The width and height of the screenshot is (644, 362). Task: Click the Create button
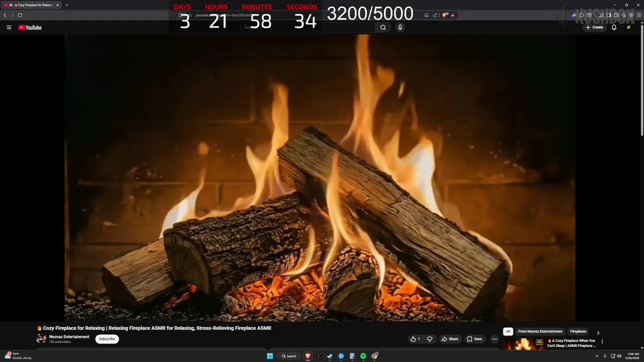pyautogui.click(x=594, y=28)
